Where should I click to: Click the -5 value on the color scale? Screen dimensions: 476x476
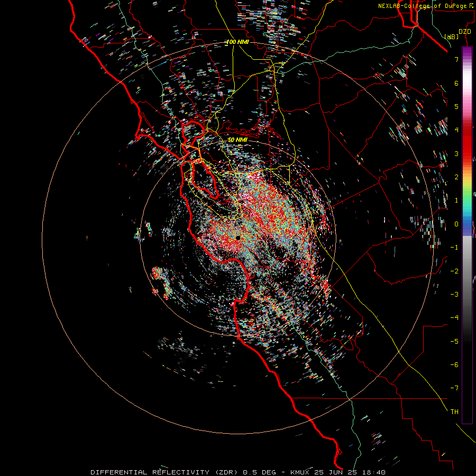point(454,341)
